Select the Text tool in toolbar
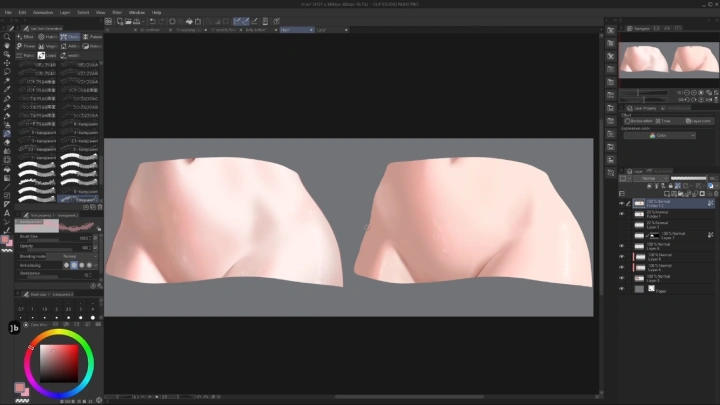The image size is (720, 405). click(x=7, y=213)
